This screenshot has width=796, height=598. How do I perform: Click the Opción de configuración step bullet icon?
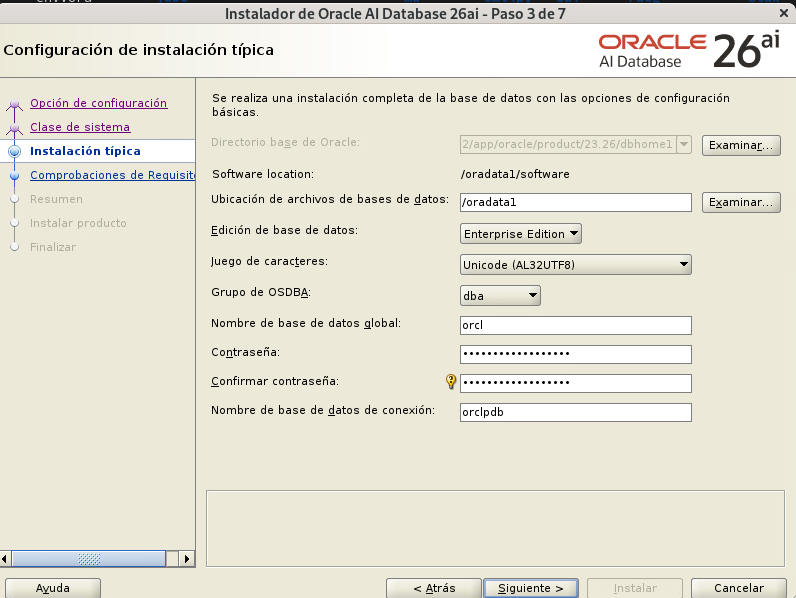click(x=14, y=104)
